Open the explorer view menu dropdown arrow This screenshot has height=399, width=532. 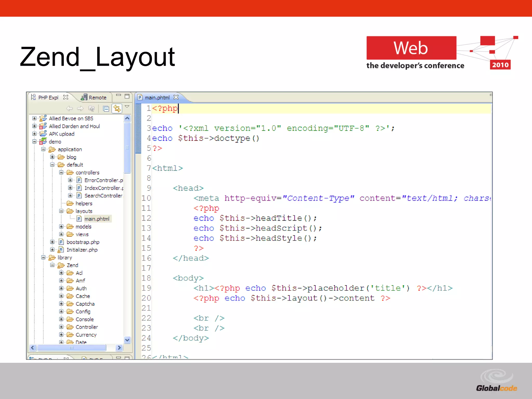point(127,107)
